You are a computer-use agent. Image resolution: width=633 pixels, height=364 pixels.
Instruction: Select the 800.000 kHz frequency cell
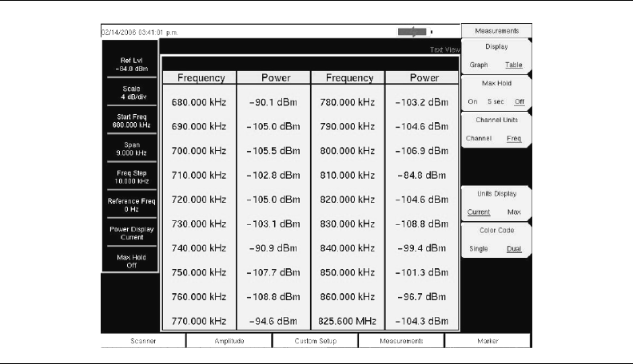click(347, 151)
